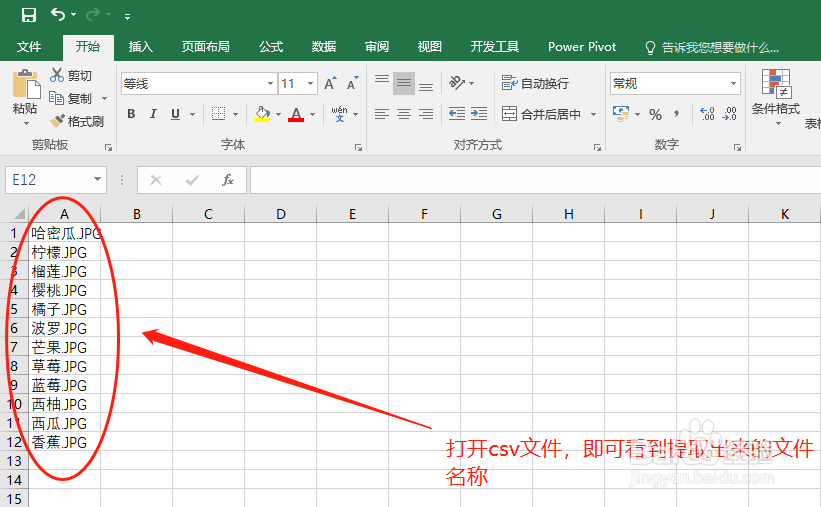
Task: Open the font color palette dropdown arrow
Action: pos(313,114)
